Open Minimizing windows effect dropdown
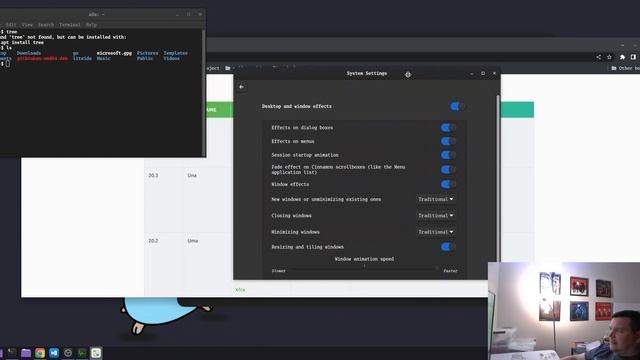This screenshot has height=360, width=640. (x=436, y=232)
